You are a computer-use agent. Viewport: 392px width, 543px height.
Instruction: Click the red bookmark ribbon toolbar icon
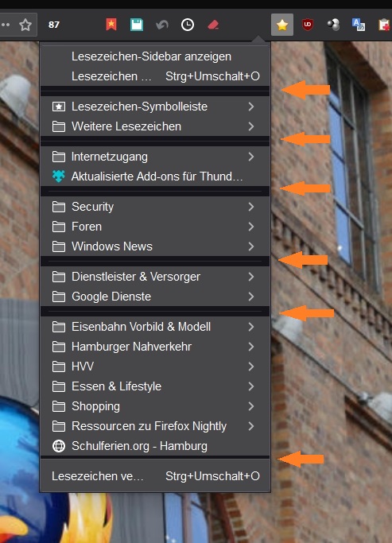click(111, 25)
